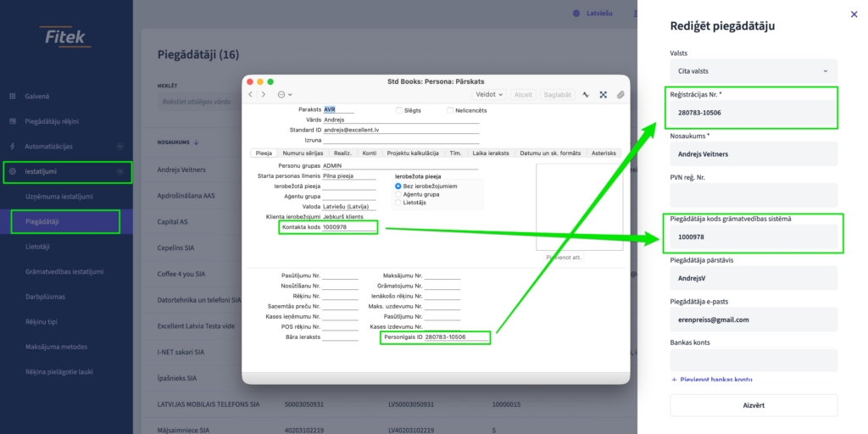The width and height of the screenshot is (868, 434).
Task: Click the Pievienot att. button
Action: 564,258
